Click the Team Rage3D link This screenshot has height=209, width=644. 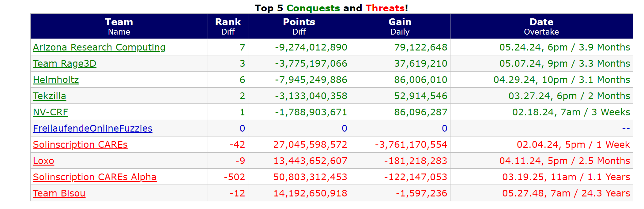[65, 64]
